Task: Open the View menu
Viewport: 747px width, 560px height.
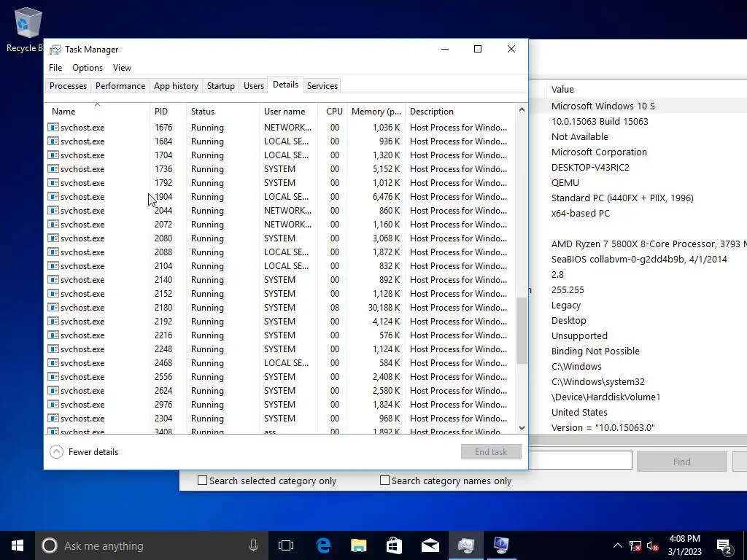Action: tap(122, 68)
